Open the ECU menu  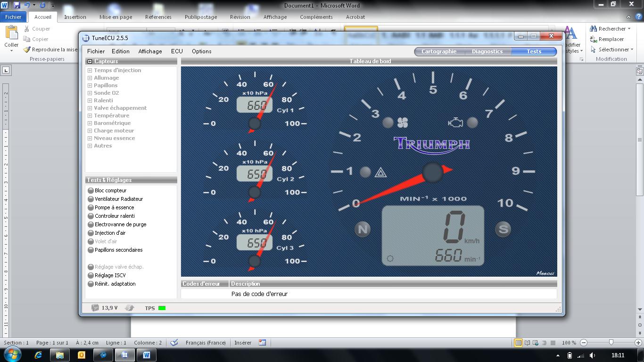[x=177, y=51]
